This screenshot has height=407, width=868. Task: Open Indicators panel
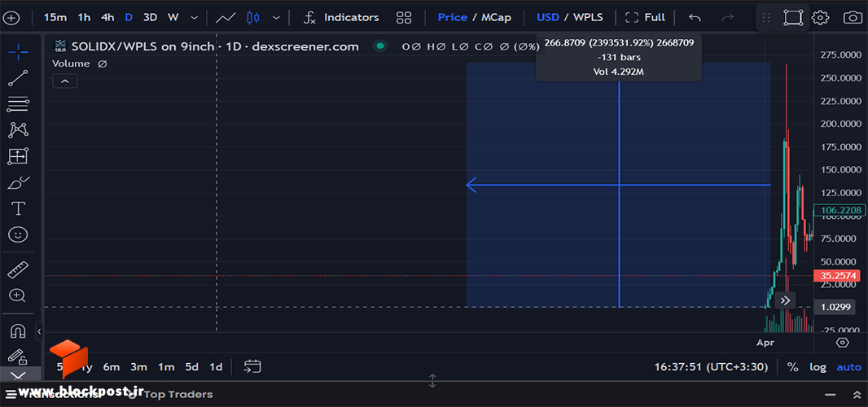coord(341,18)
